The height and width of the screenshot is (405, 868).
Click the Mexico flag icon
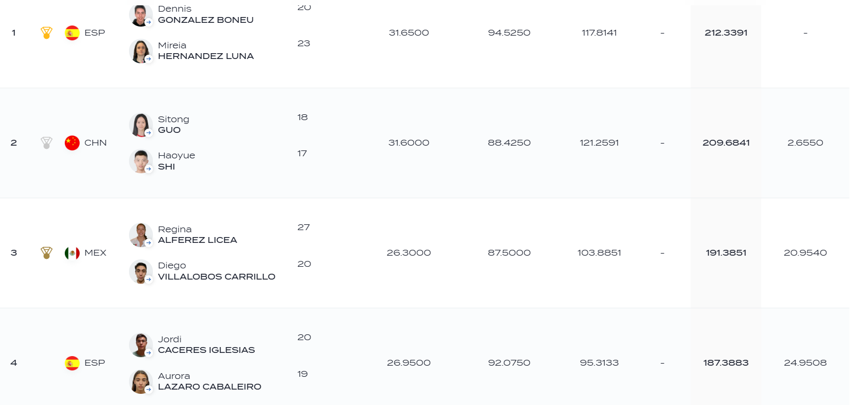tap(72, 253)
